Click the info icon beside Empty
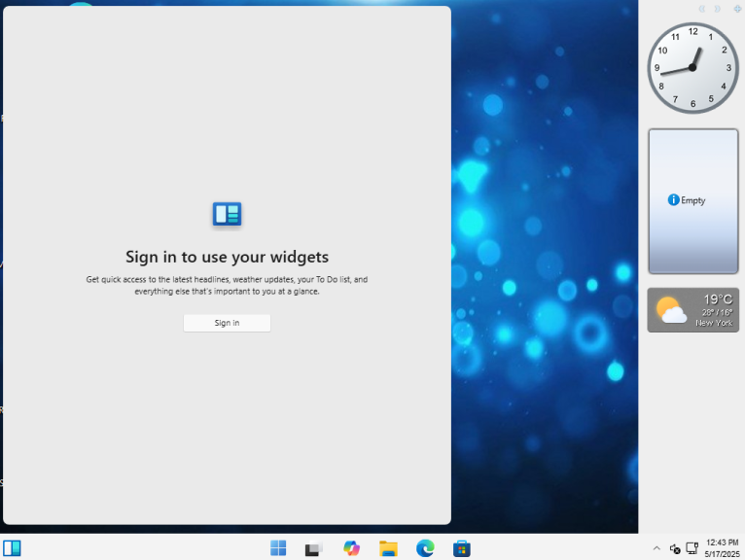Image resolution: width=745 pixels, height=560 pixels. (x=673, y=200)
